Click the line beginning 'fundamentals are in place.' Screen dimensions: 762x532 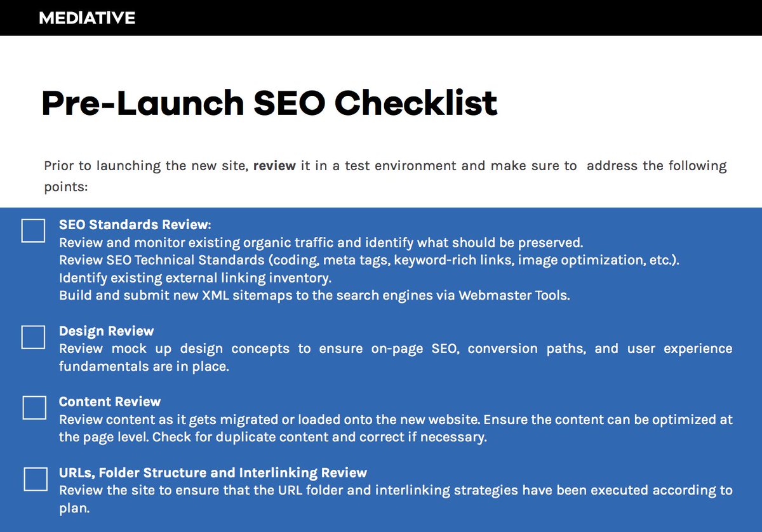click(144, 366)
